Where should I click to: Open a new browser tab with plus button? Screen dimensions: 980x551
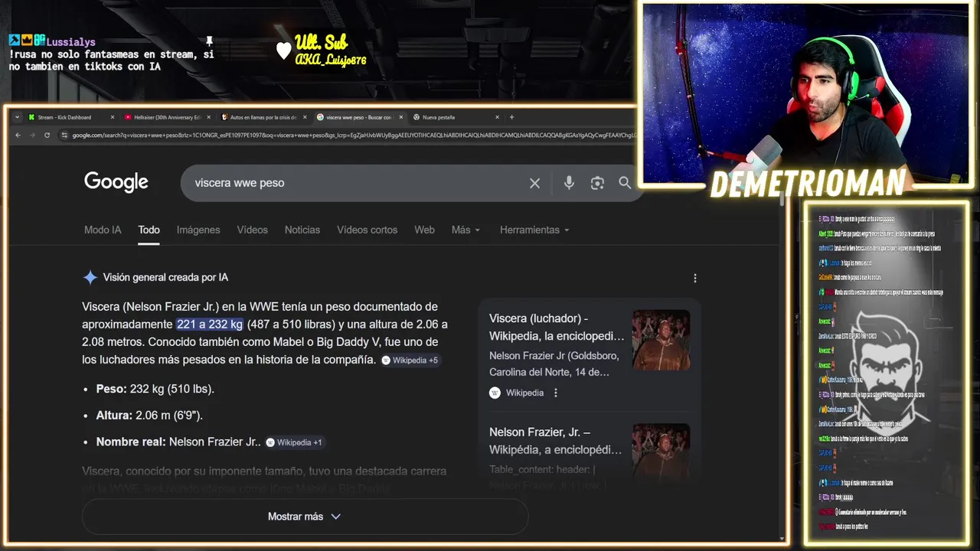[x=511, y=117]
